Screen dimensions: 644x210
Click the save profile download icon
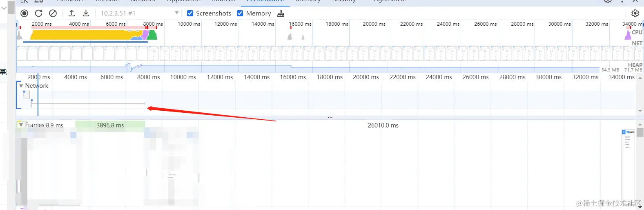point(86,13)
